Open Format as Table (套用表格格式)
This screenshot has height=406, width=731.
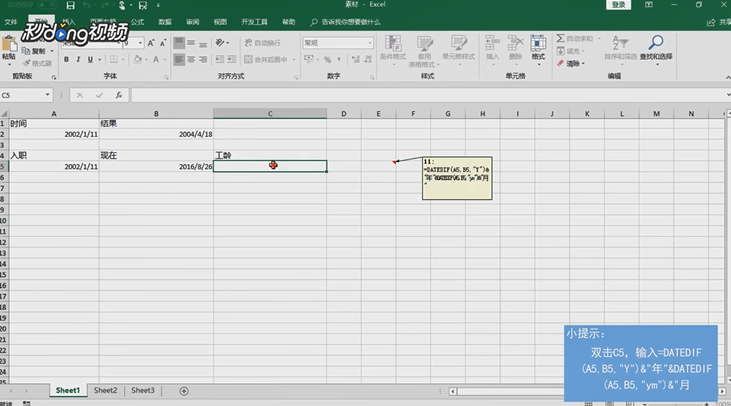click(x=424, y=51)
